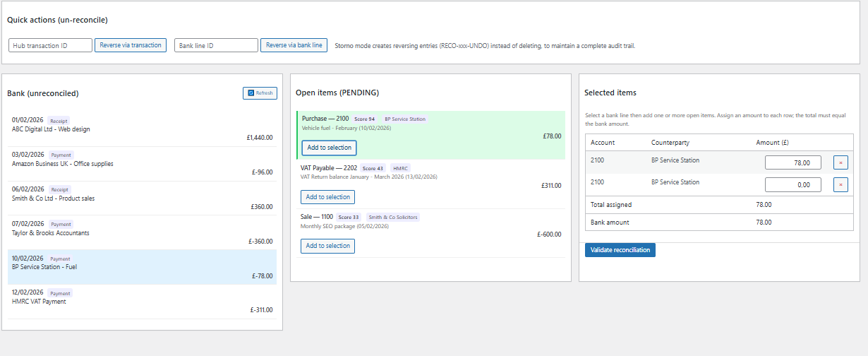The height and width of the screenshot is (356, 868).
Task: Select ABC Digital Ltd - Web design bank line
Action: pyautogui.click(x=142, y=129)
